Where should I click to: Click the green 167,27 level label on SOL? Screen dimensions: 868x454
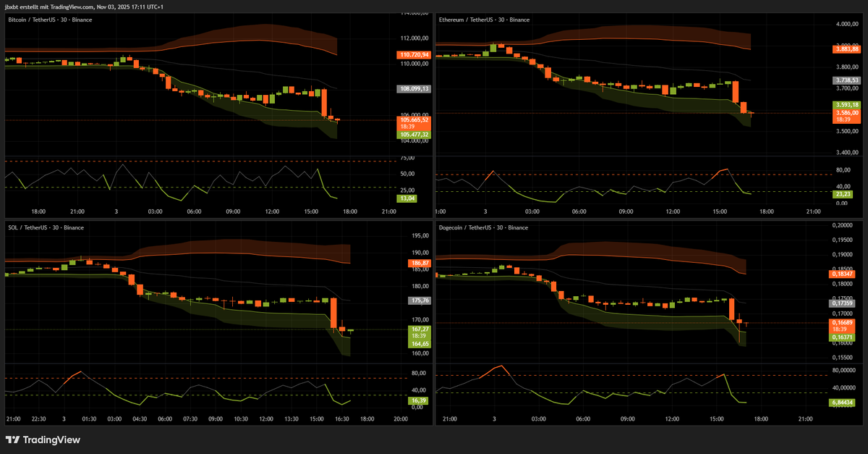419,329
